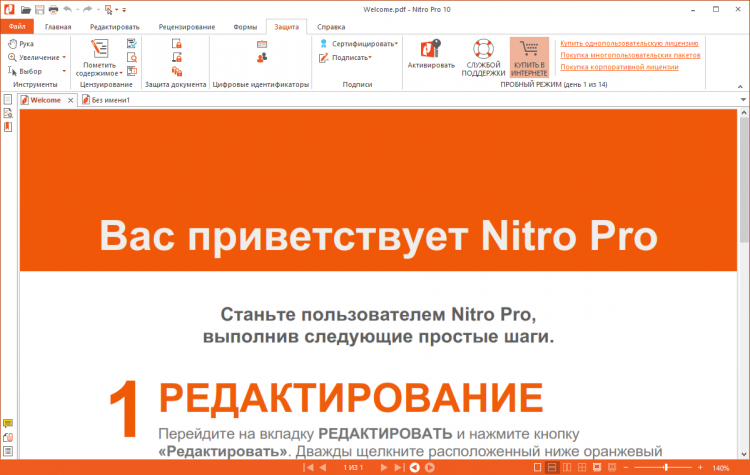Image resolution: width=750 pixels, height=475 pixels.
Task: Enable single page view mode
Action: pos(537,467)
